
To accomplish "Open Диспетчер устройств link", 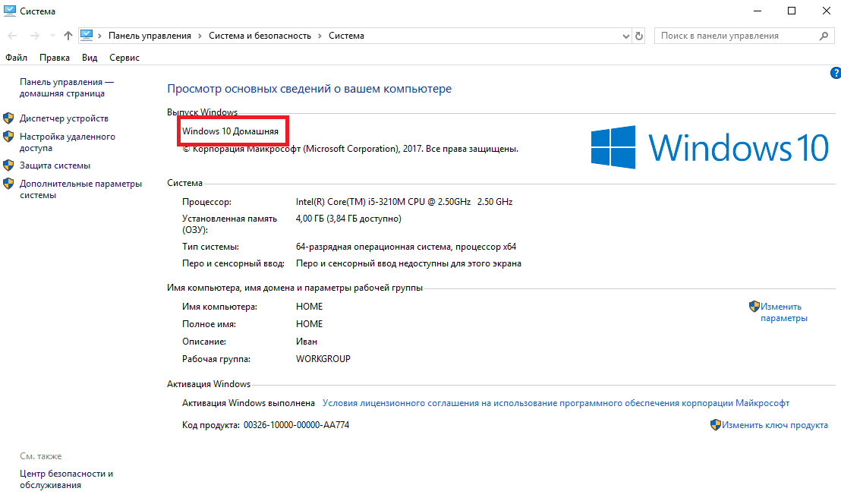I will tap(64, 118).
